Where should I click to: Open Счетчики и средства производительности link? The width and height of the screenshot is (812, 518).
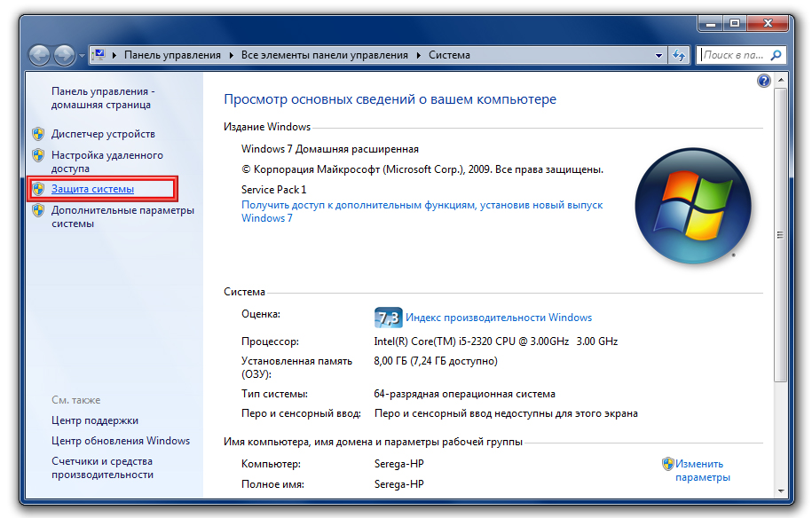coord(102,467)
